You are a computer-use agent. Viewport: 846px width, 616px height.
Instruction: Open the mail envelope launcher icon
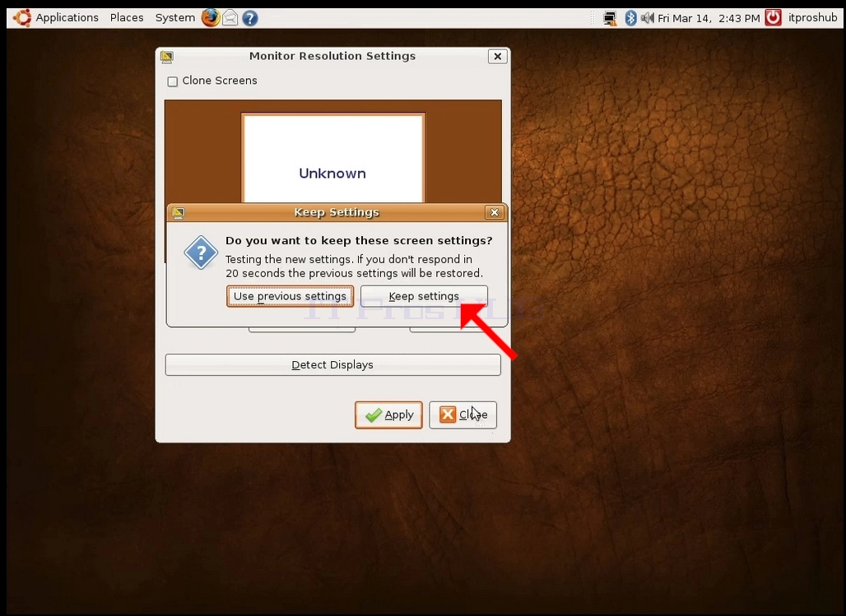coord(230,18)
